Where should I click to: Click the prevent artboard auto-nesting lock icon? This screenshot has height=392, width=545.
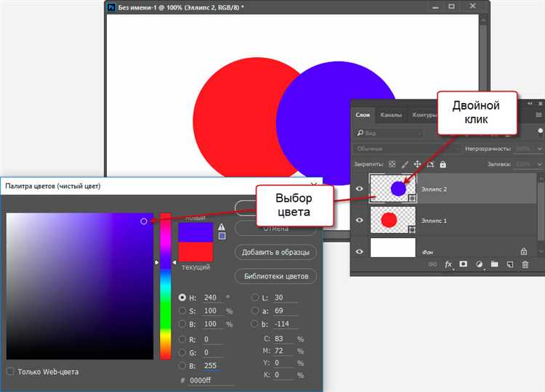point(430,164)
